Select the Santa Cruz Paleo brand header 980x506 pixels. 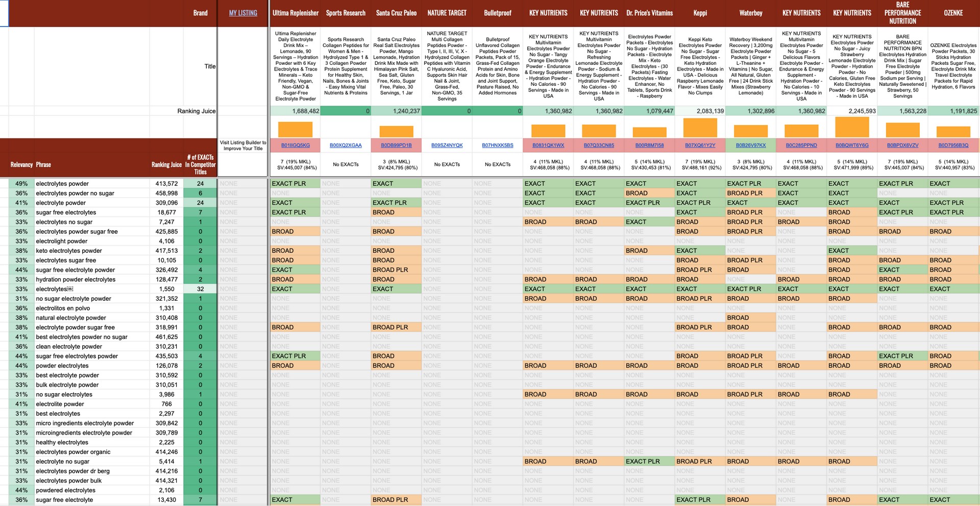[x=396, y=13]
